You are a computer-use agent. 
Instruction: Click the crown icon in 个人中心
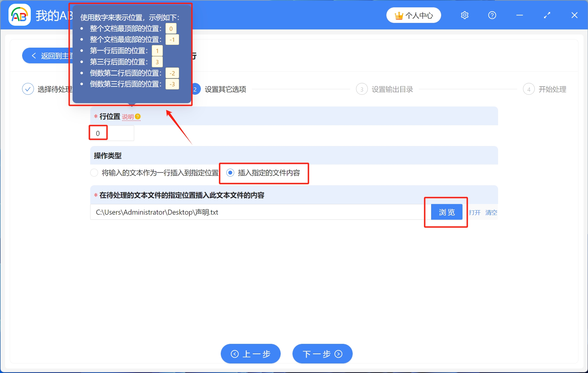tap(399, 15)
